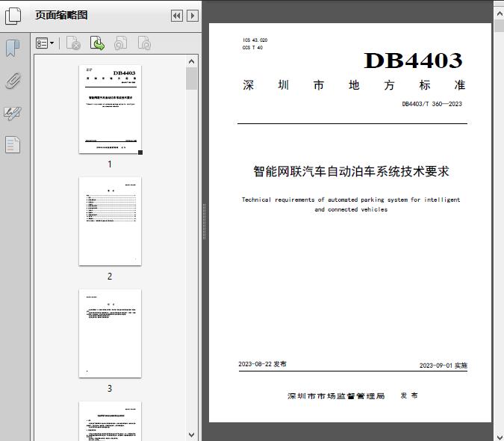The width and height of the screenshot is (504, 441).
Task: Click the single right-arrow panel button
Action: click(193, 16)
